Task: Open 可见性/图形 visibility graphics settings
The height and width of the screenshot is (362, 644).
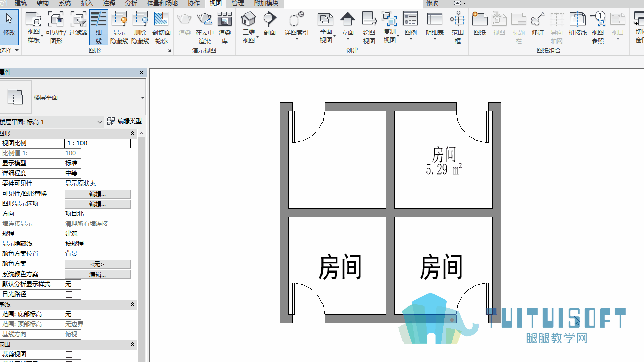Action: pos(56,28)
